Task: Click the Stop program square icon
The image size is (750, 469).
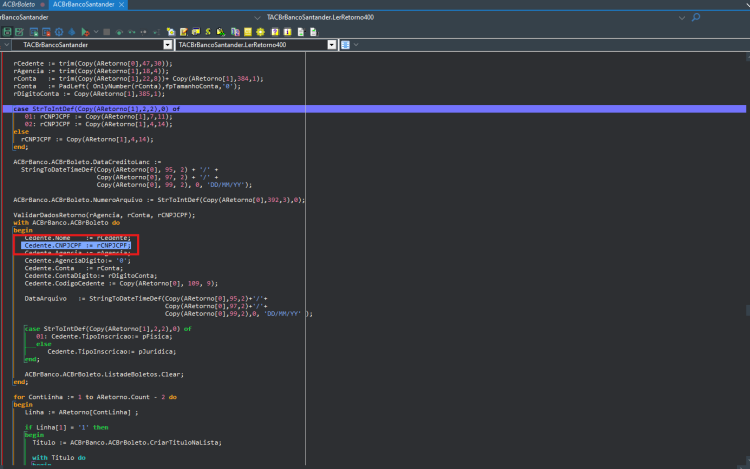Action: [107, 32]
